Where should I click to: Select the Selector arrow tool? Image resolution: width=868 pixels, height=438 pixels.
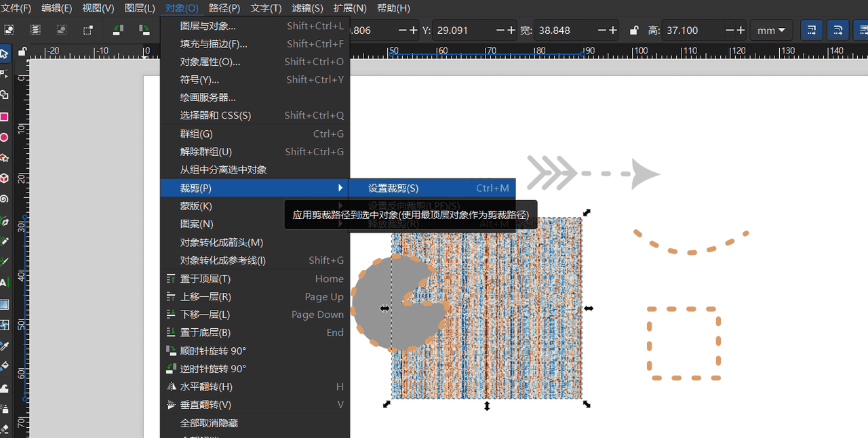tap(4, 54)
